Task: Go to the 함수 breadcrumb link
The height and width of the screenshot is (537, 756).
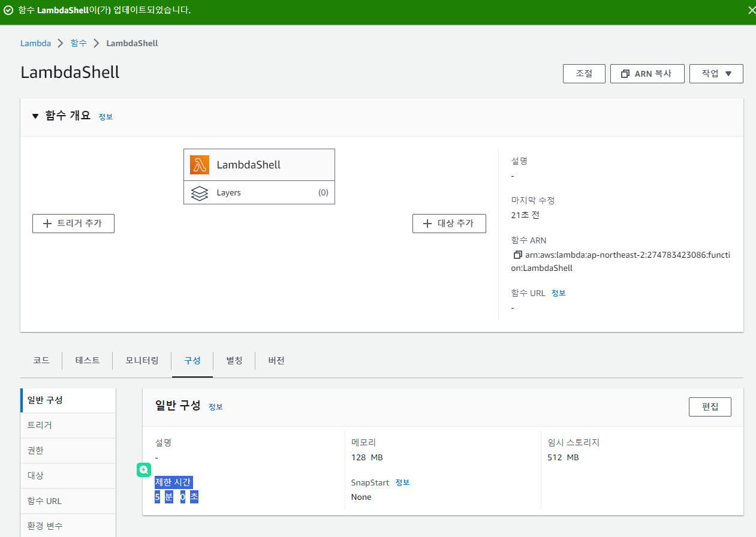Action: (79, 43)
